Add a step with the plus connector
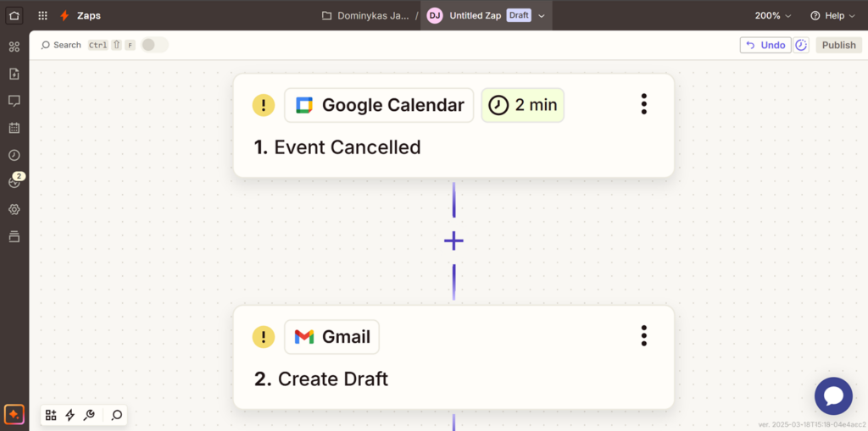The height and width of the screenshot is (431, 868). tap(453, 241)
